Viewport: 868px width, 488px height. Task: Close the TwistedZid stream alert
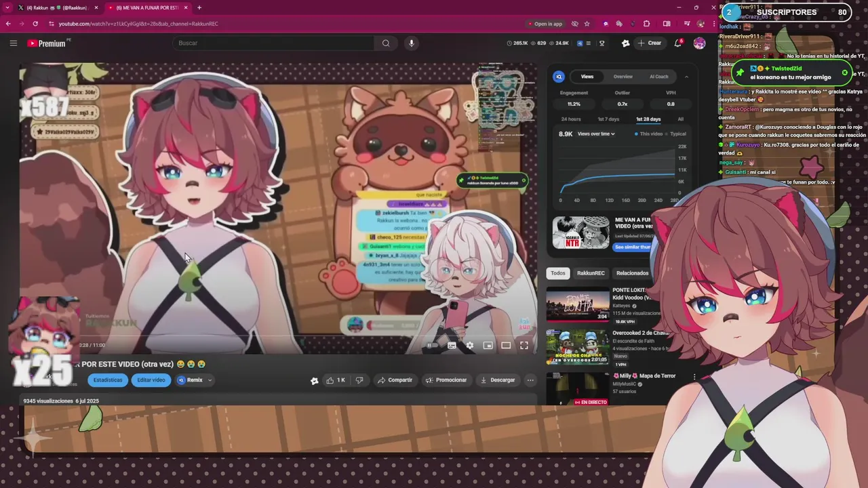pyautogui.click(x=844, y=73)
